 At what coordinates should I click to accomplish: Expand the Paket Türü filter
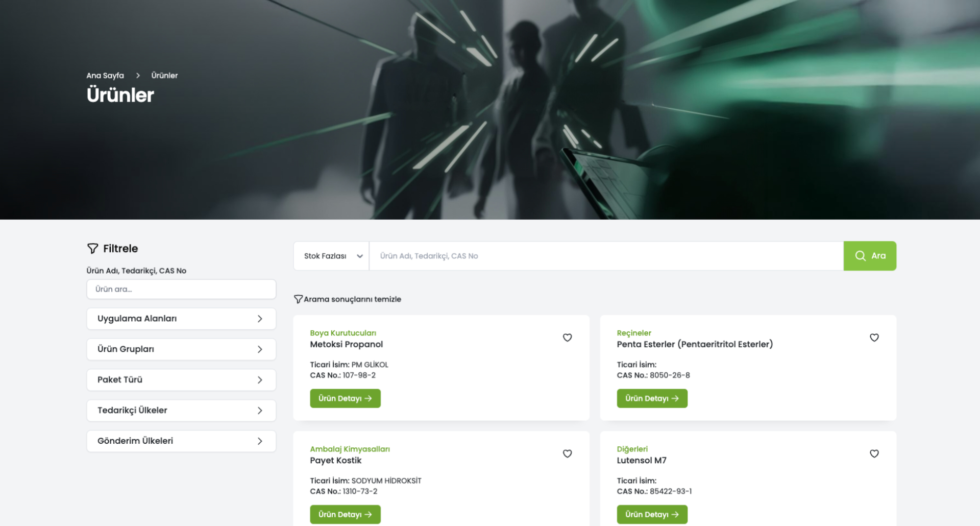(x=181, y=380)
